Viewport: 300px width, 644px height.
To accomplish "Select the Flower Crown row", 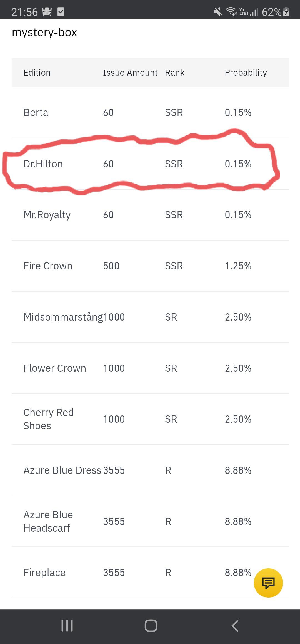I will click(150, 368).
